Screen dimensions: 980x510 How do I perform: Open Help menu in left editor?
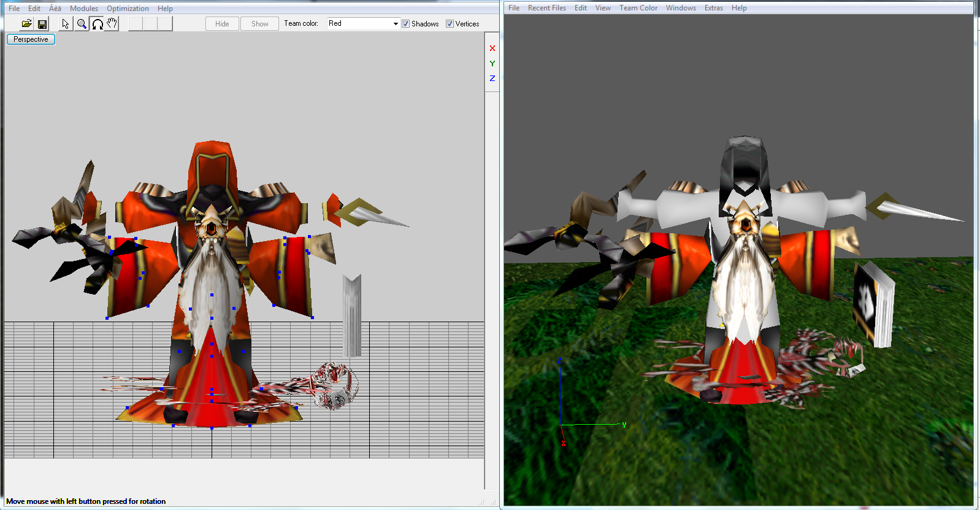[x=165, y=9]
